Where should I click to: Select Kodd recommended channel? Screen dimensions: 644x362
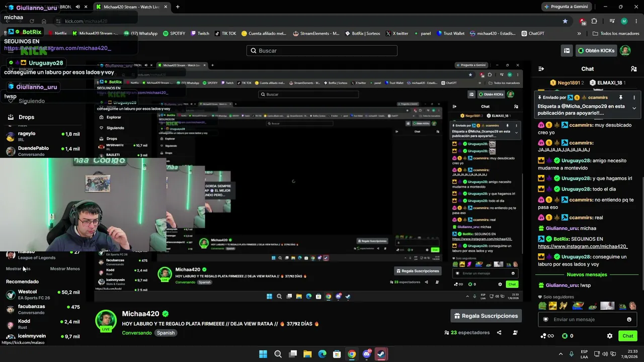click(x=43, y=324)
